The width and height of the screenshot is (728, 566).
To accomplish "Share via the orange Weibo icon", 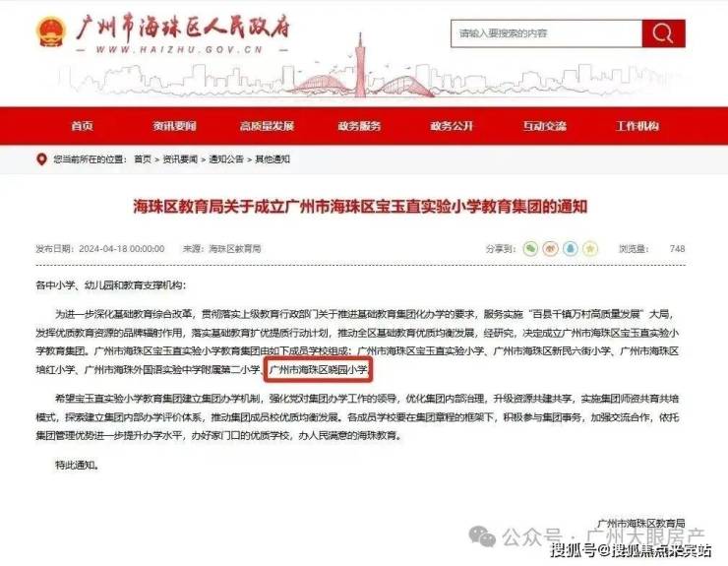I will pos(551,249).
